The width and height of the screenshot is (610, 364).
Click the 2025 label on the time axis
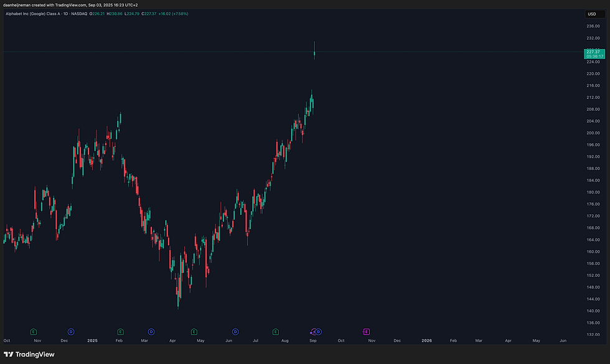click(92, 341)
